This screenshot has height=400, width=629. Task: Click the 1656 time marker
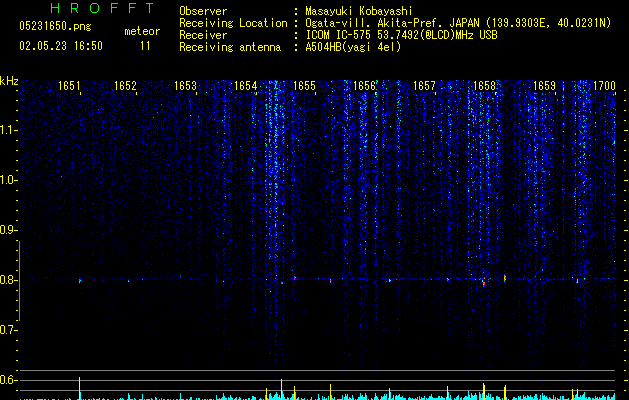[x=364, y=86]
